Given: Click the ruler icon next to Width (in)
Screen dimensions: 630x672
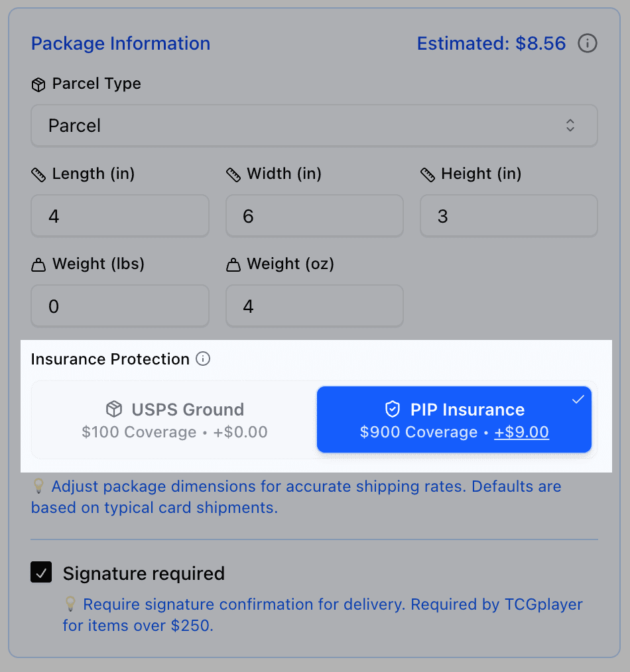Looking at the screenshot, I should (x=233, y=174).
